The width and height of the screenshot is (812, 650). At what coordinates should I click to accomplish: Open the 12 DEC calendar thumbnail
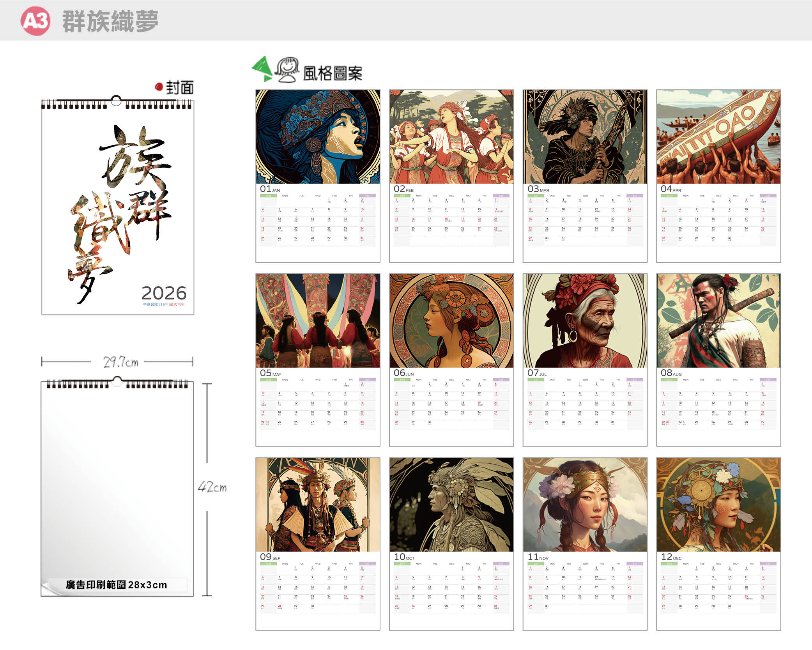[718, 544]
